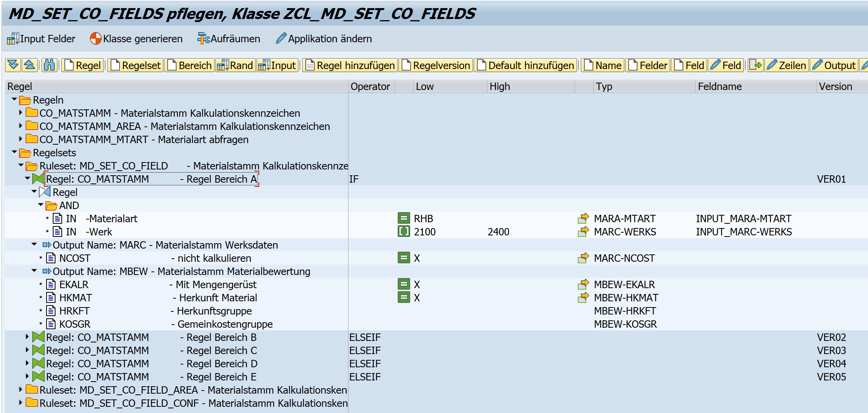Viewport: 868px width, 413px height.
Task: Click the arrow icon beside MARC-NCOST
Action: 583,258
